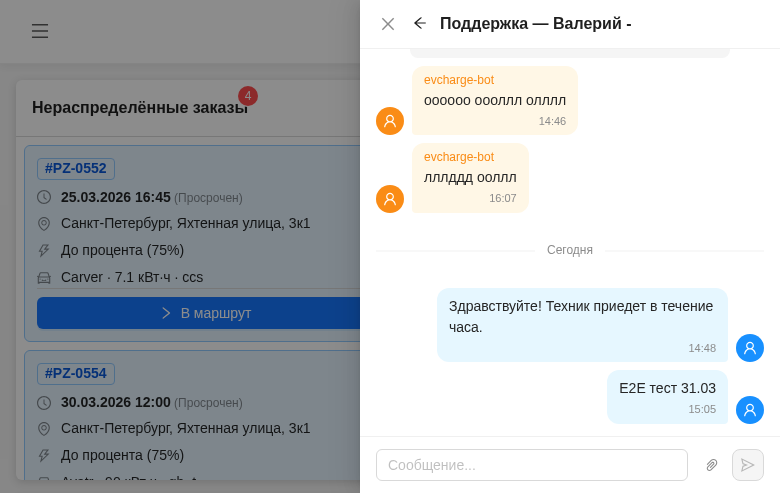Close the support chat panel

[x=388, y=24]
